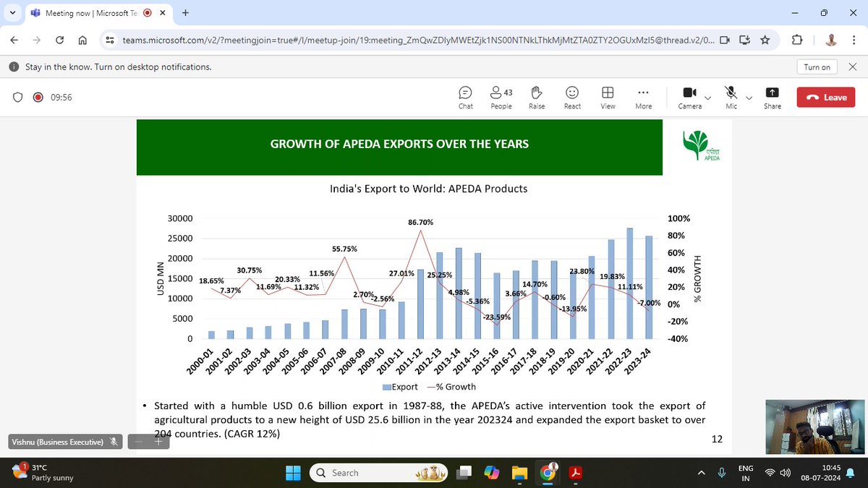Expand the Camera device options chevron

pyautogui.click(x=707, y=98)
